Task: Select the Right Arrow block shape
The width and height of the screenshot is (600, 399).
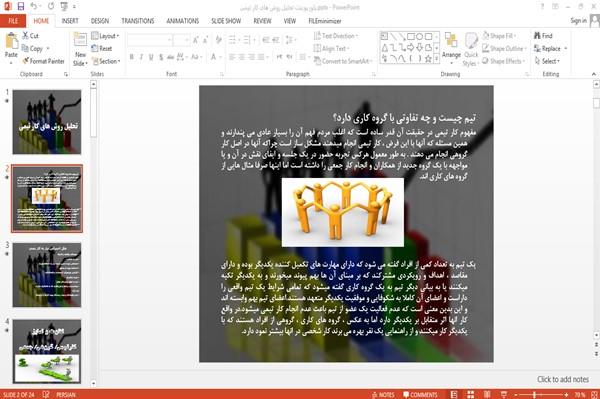Action: coord(411,47)
